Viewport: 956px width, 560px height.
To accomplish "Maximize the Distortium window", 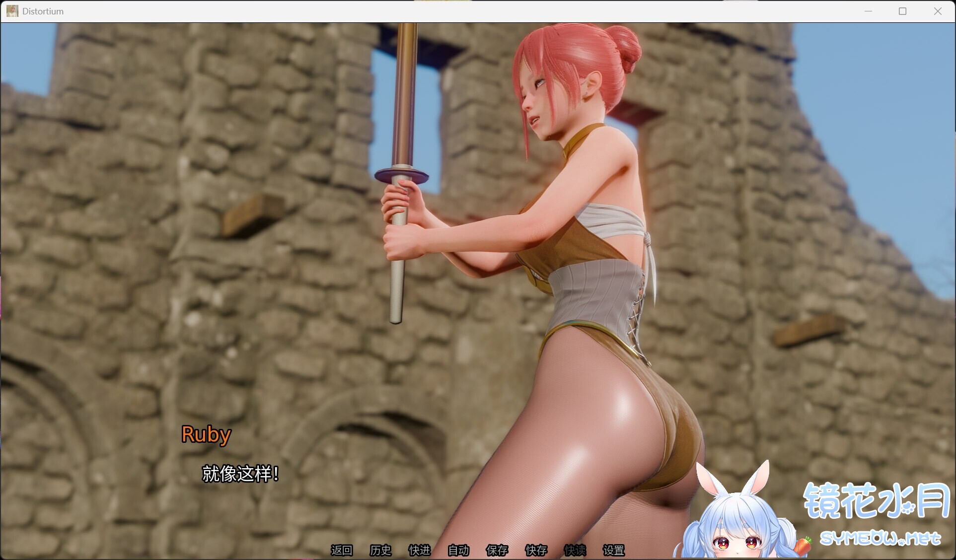I will 903,11.
